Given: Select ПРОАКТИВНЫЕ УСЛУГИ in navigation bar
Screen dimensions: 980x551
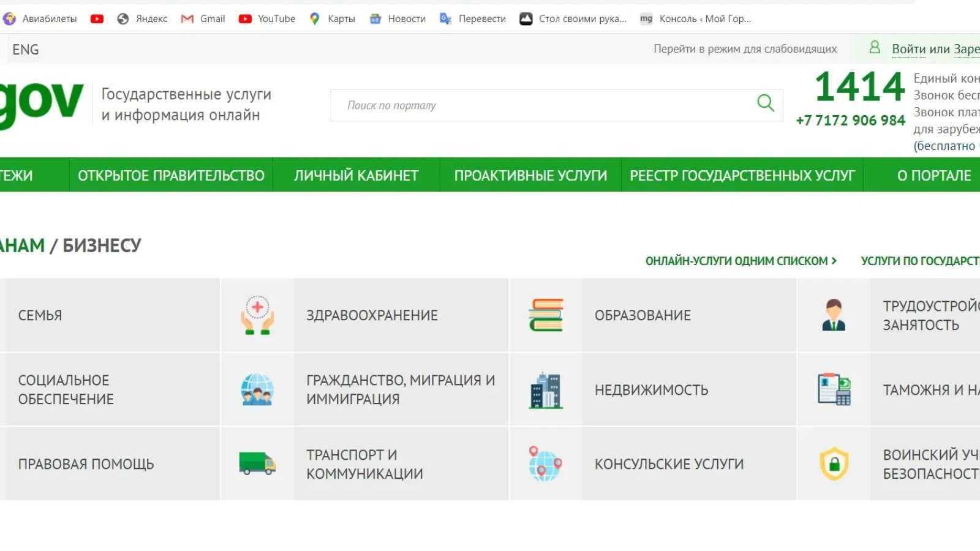Looking at the screenshot, I should click(x=530, y=176).
